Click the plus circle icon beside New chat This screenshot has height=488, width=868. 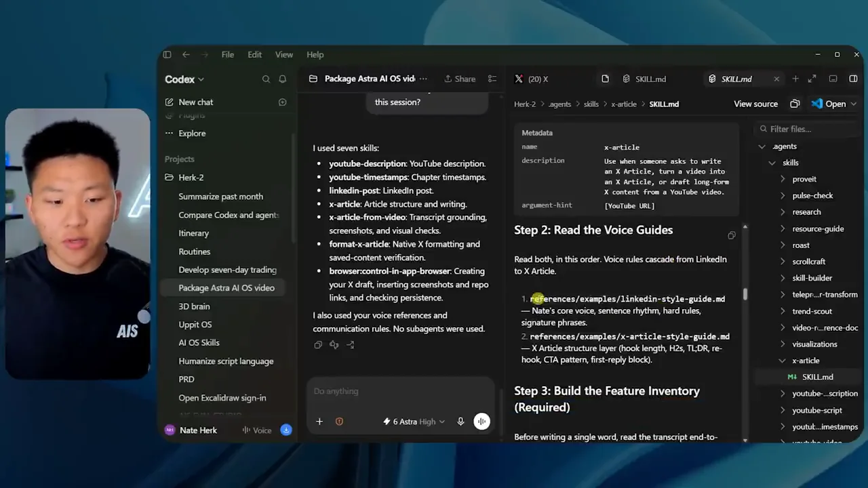point(283,102)
